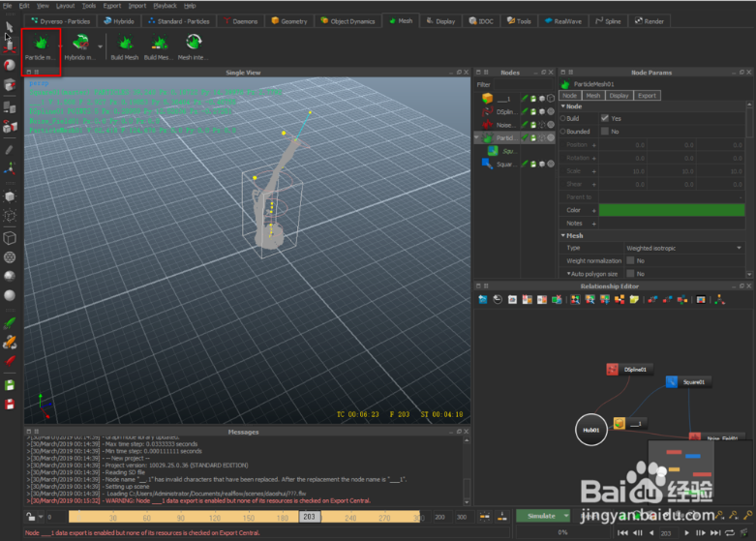Image resolution: width=756 pixels, height=541 pixels.
Task: Toggle export icon for Noise... node row
Action: pos(533,125)
